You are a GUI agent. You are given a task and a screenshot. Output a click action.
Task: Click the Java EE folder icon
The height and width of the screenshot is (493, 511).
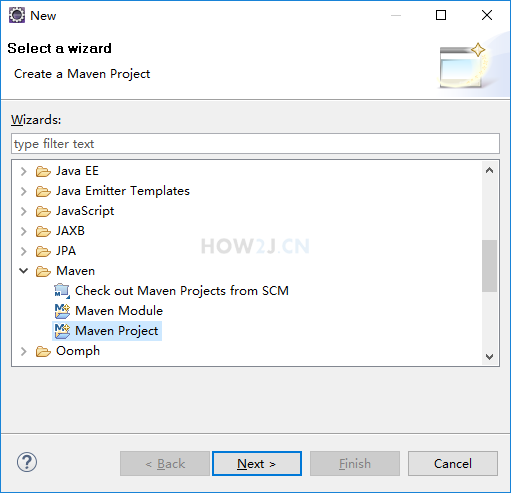pos(43,171)
